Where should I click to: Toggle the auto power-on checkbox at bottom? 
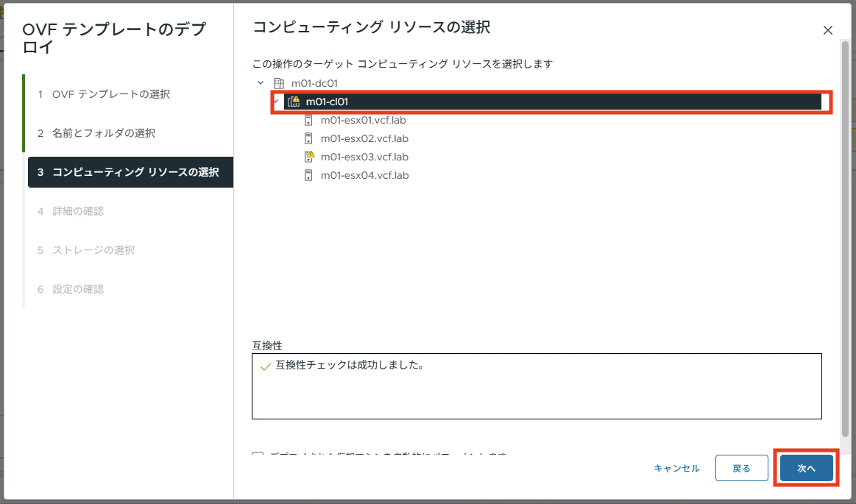[x=258, y=455]
